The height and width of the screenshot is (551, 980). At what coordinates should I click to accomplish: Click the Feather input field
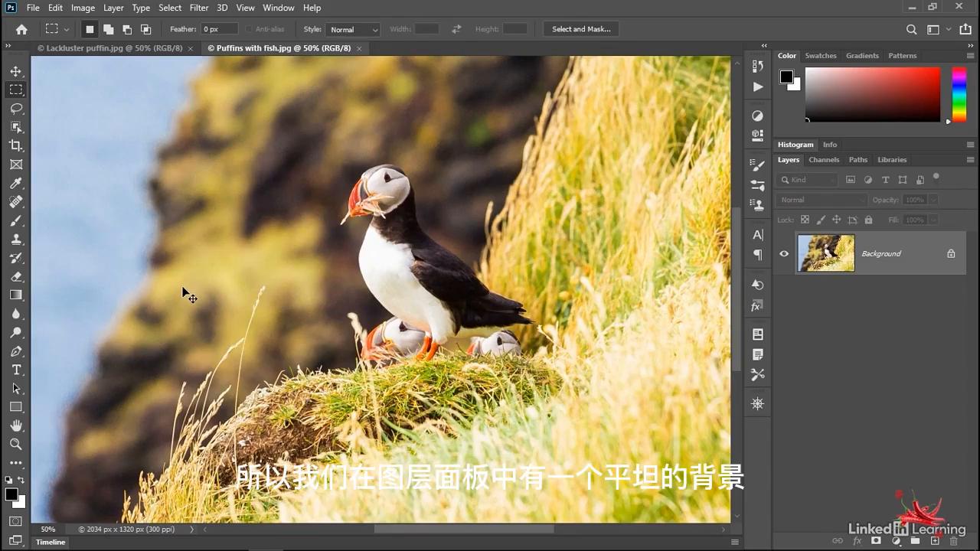point(220,30)
